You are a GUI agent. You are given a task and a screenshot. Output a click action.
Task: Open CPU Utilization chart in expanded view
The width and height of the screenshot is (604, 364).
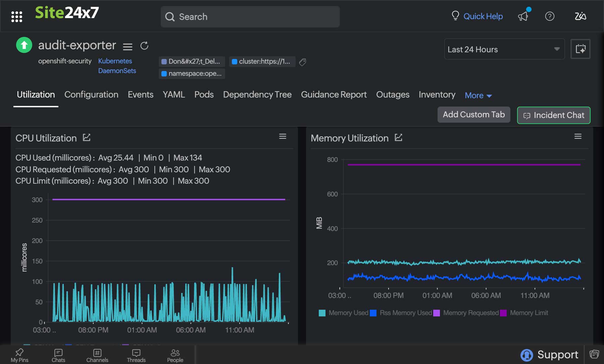pos(87,138)
